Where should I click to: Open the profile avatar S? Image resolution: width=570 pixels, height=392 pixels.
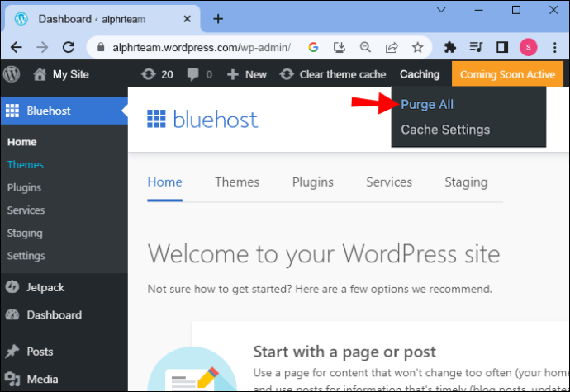click(528, 47)
